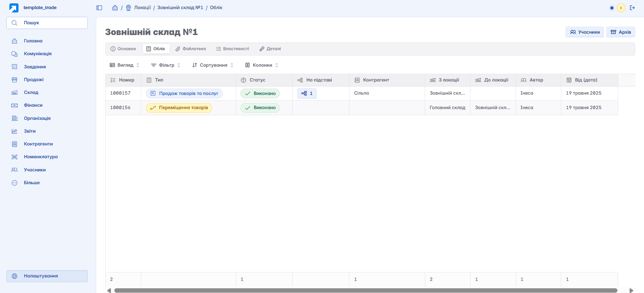The height and width of the screenshot is (293, 644).
Task: Click the З локації column header
Action: [448, 80]
